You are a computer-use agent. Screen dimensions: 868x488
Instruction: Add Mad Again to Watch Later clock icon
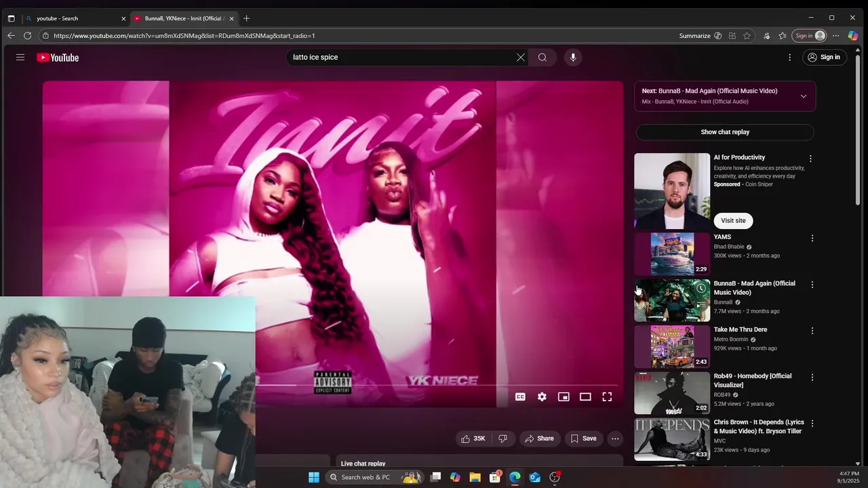click(x=701, y=289)
